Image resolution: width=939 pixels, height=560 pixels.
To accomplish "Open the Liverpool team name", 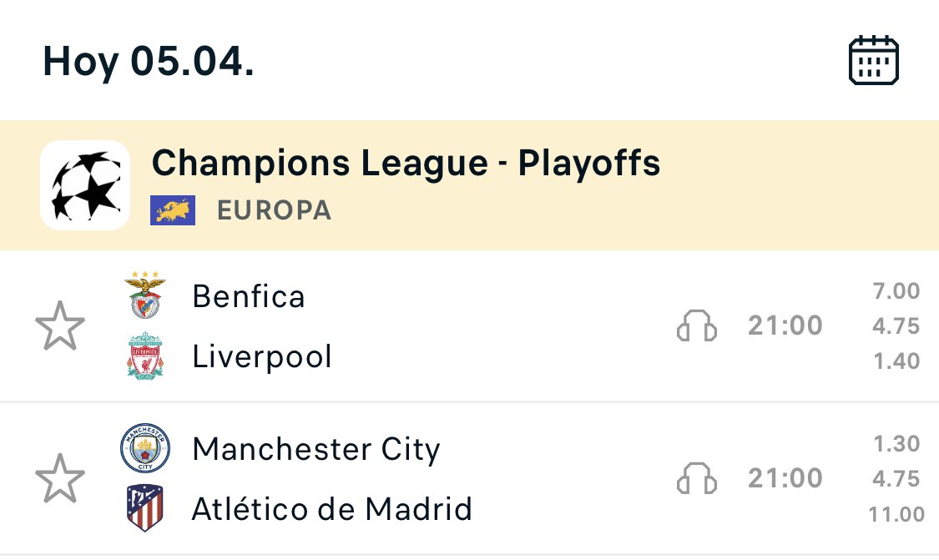I will coord(262,356).
